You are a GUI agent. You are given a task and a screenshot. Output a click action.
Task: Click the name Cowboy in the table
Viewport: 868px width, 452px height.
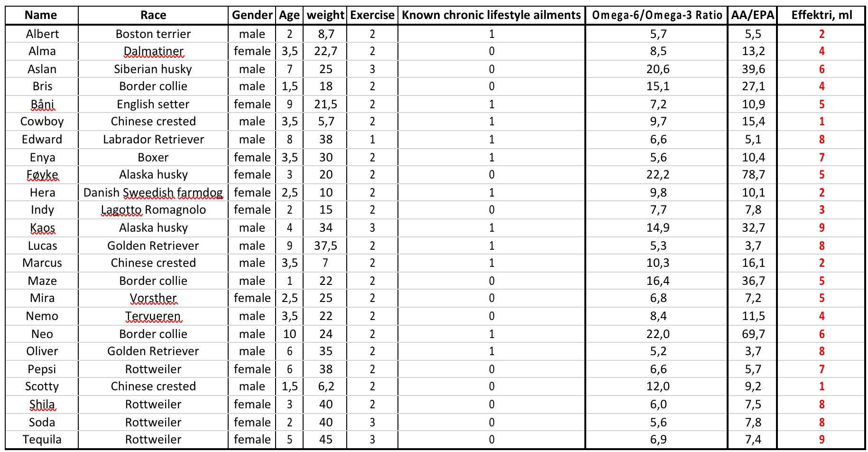(42, 122)
